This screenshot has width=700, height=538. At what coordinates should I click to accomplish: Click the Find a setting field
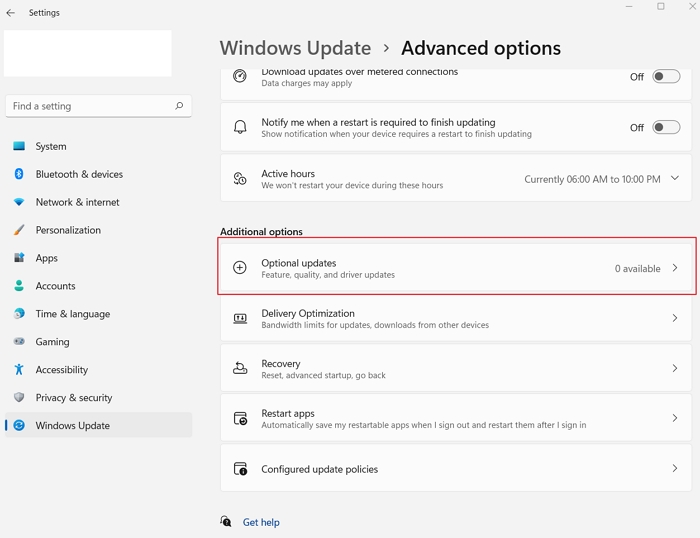tap(98, 106)
